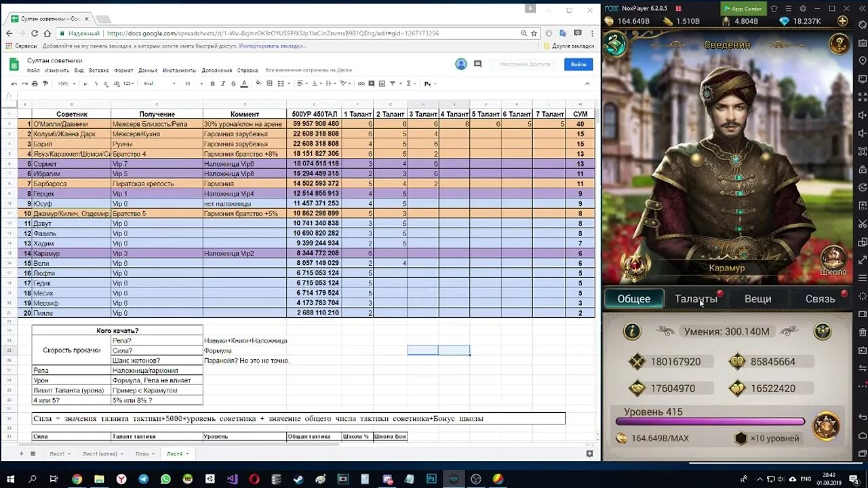The height and width of the screenshot is (488, 868).
Task: Add a new sheet with plus button
Action: (20, 453)
